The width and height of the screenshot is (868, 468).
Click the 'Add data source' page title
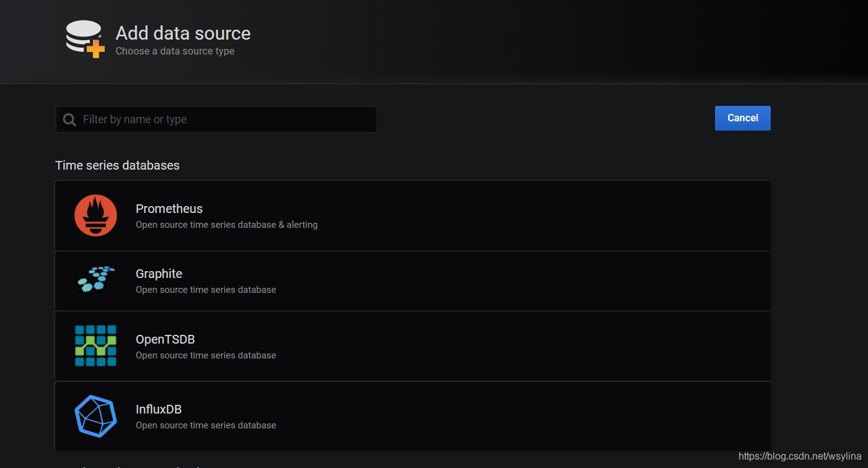point(183,33)
